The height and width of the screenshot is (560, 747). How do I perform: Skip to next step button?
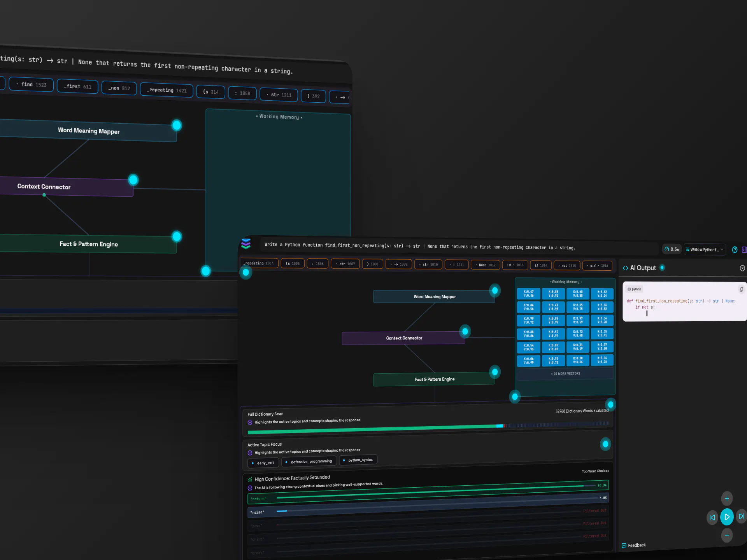741,516
